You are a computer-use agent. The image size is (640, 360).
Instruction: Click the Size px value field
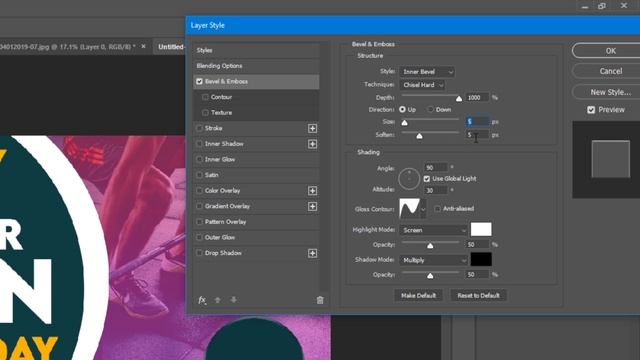click(x=477, y=122)
